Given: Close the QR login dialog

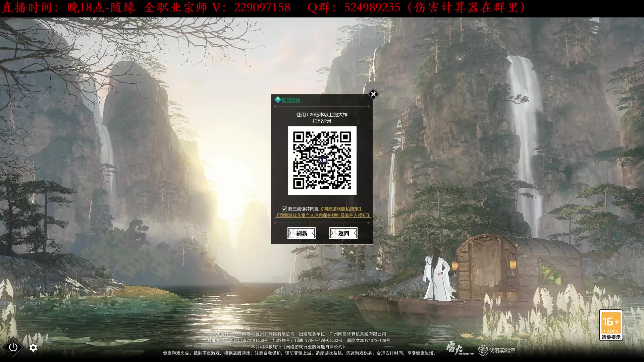Looking at the screenshot, I should tap(373, 94).
